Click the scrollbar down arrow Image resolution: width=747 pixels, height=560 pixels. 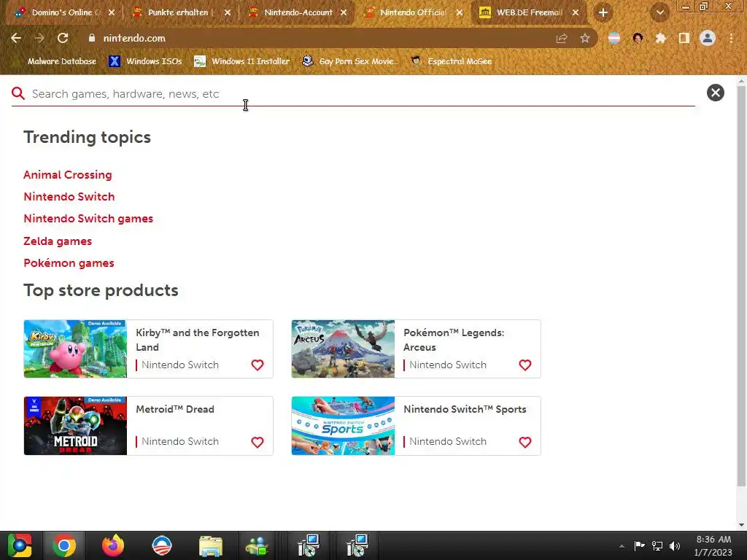741,525
